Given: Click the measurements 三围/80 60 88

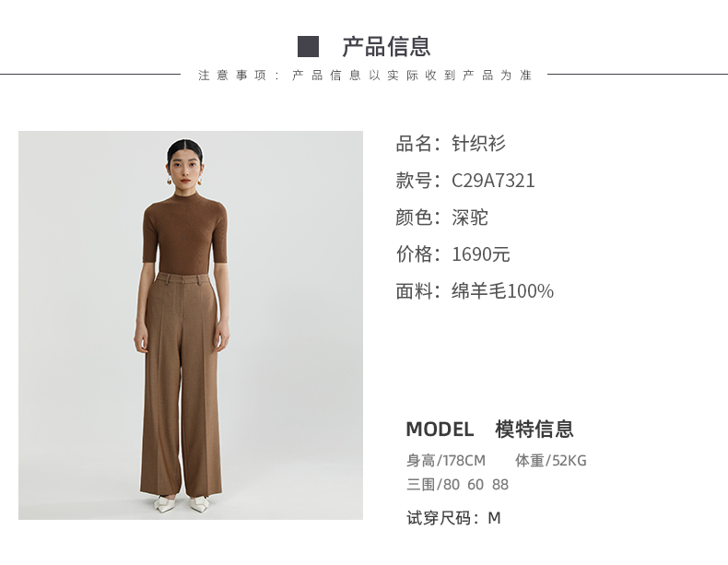Looking at the screenshot, I should (457, 485).
